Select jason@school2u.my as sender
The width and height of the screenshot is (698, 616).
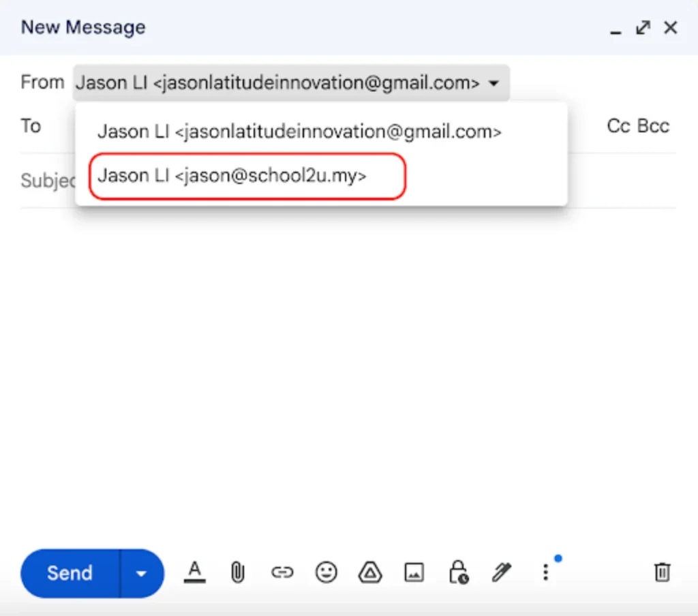click(x=232, y=176)
